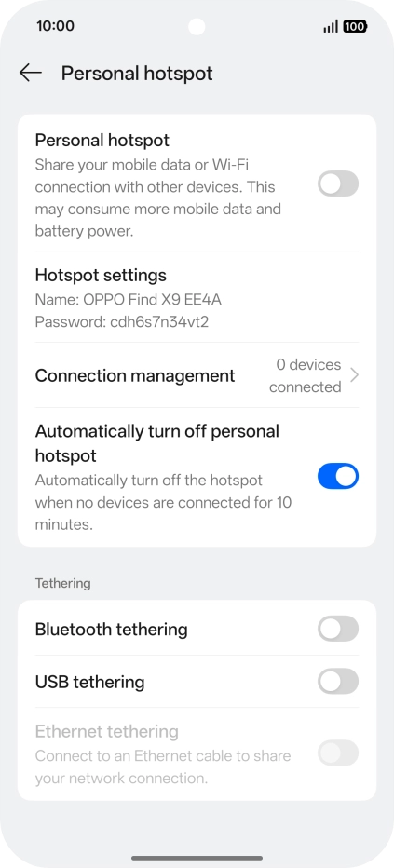
Task: Tap the USB tethering label
Action: pyautogui.click(x=89, y=682)
